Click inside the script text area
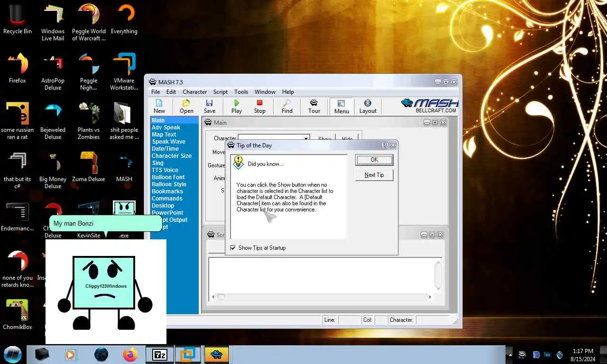607x364 pixels. (x=321, y=275)
